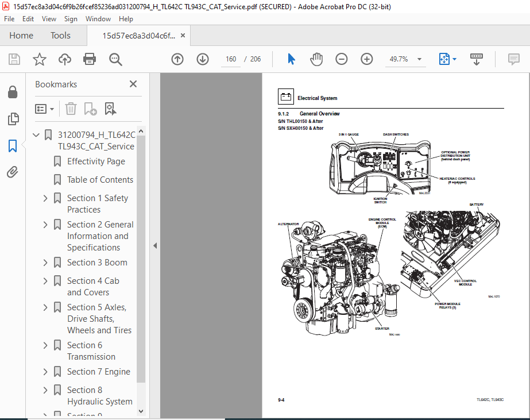Expand Section 3 Boom bookmark

tap(45, 263)
